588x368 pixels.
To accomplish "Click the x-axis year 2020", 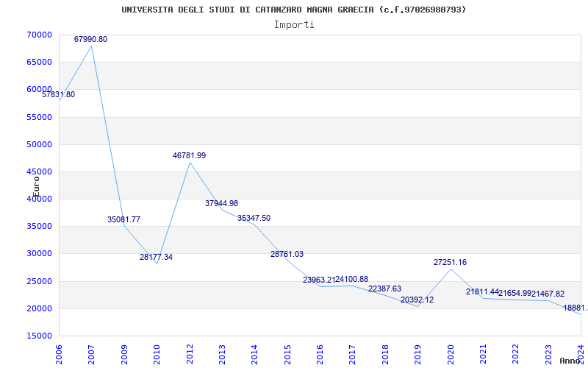I will pyautogui.click(x=451, y=355).
